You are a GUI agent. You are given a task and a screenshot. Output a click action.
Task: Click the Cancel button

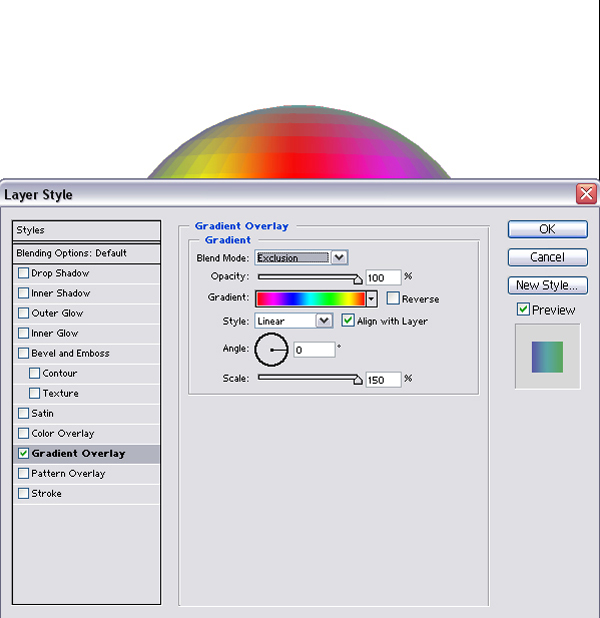[548, 257]
